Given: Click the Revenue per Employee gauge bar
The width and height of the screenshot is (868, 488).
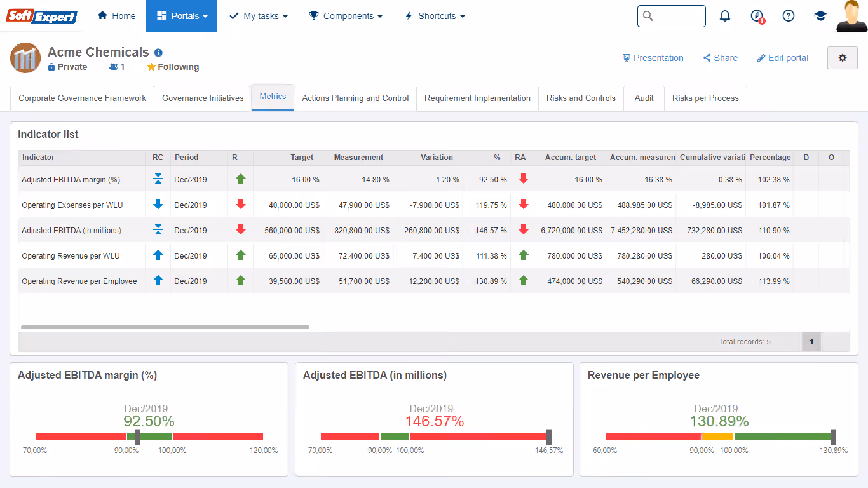Looking at the screenshot, I should 720,437.
